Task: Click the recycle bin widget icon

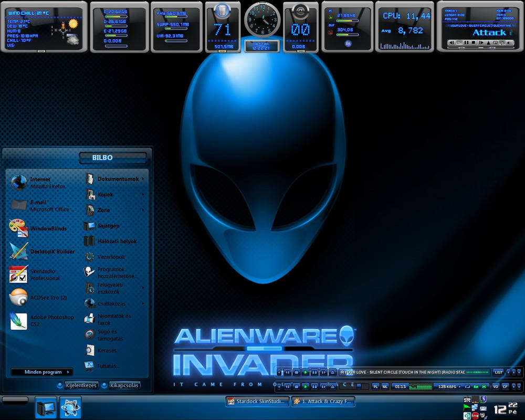Action: pyautogui.click(x=222, y=10)
